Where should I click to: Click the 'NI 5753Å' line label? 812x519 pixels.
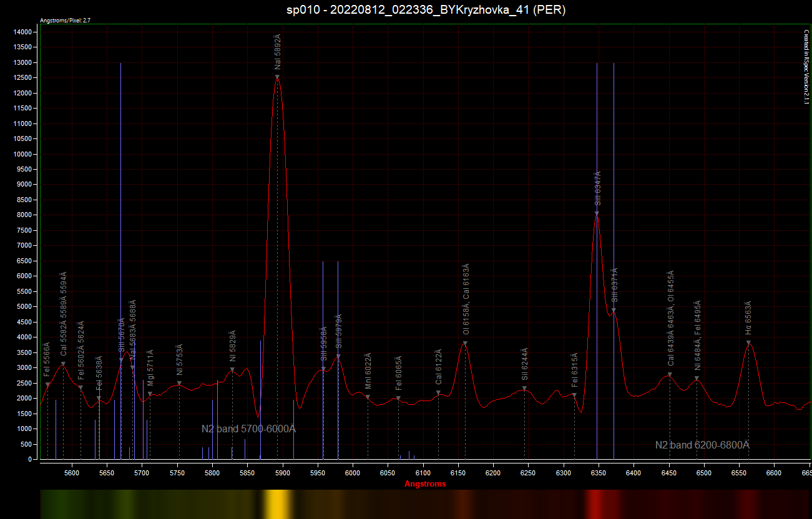click(x=180, y=360)
